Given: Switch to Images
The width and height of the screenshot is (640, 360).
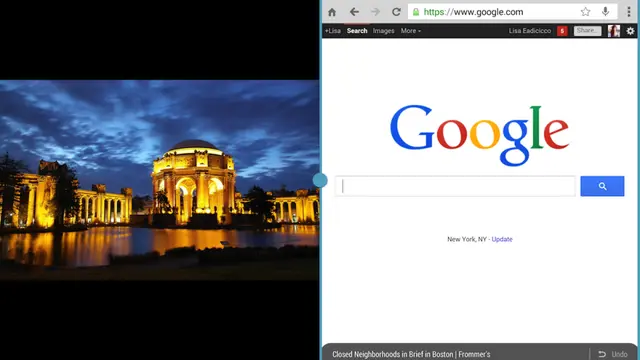Looking at the screenshot, I should click(x=383, y=31).
